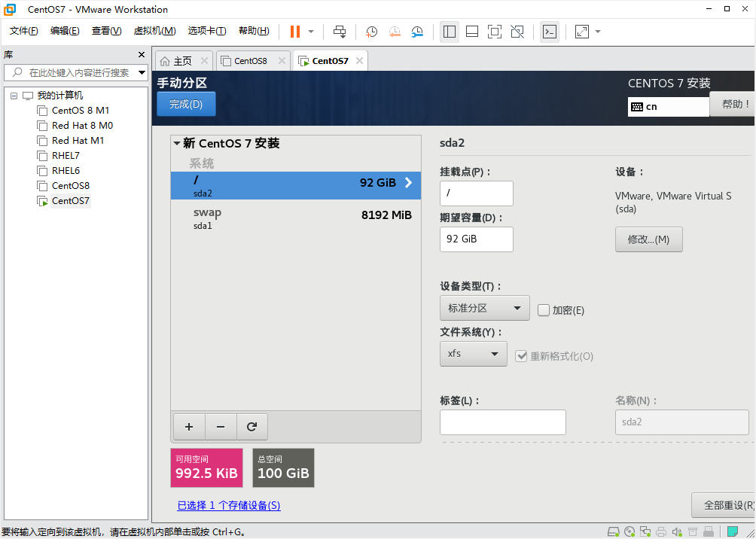Open the snapshot manager icon
Image resolution: width=756 pixels, height=539 pixels.
417,32
